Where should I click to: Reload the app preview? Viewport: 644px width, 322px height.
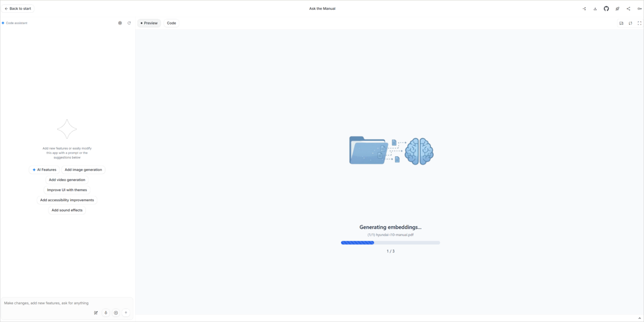630,23
